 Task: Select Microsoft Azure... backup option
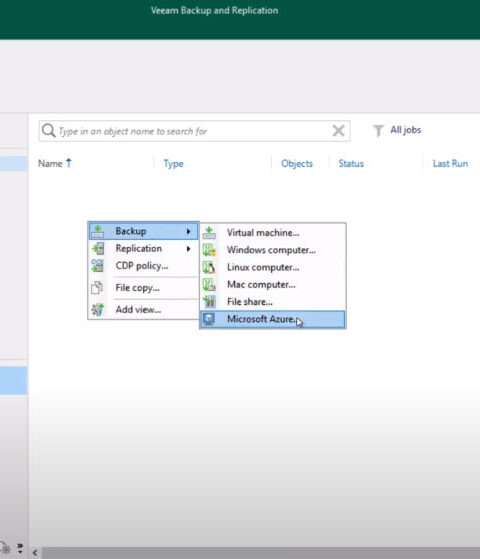pyautogui.click(x=273, y=319)
